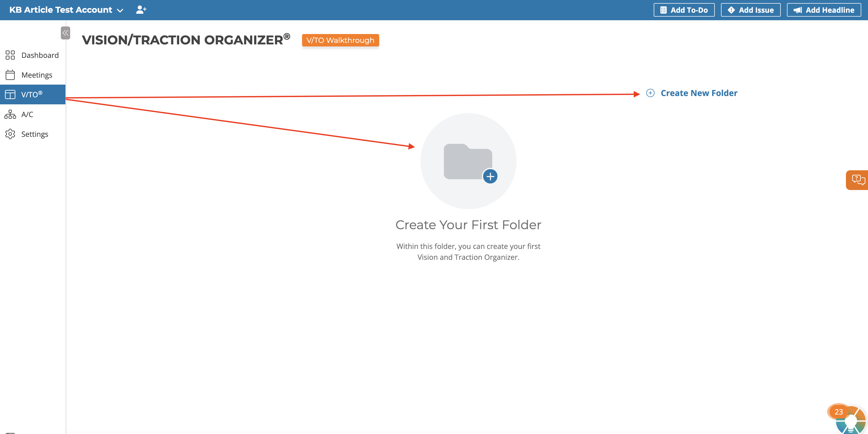Screen dimensions: 868x434
Task: Open the A/C accountability chart
Action: coord(32,114)
